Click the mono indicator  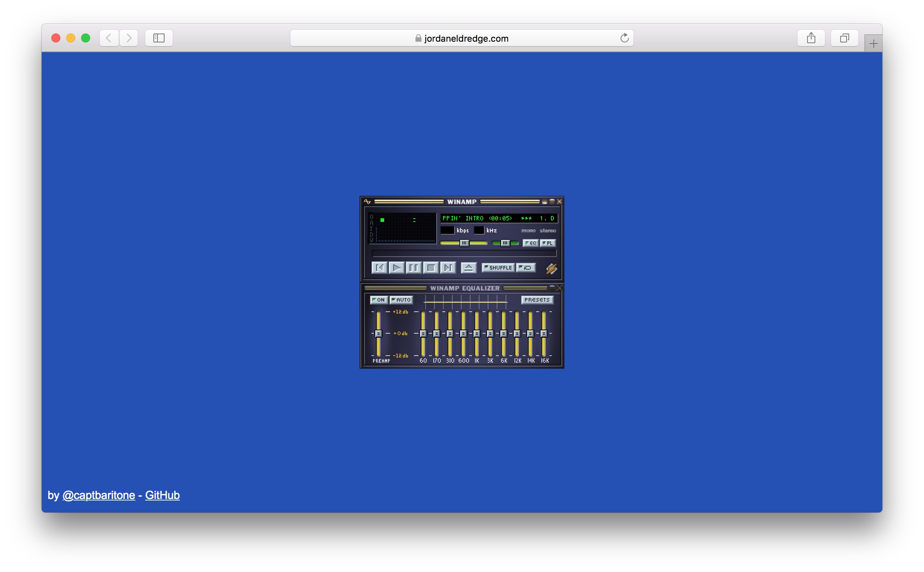point(528,231)
